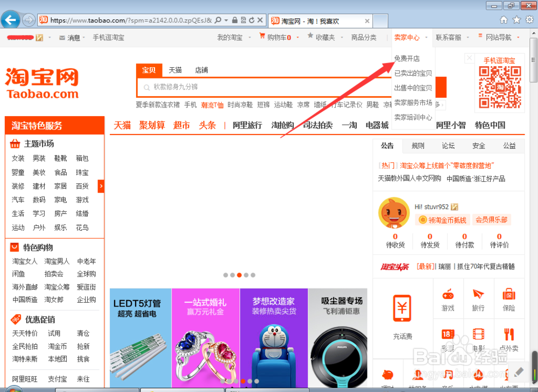538x392 pixels.
Task: Click the shopping cart icon 购物车
Action: click(x=262, y=35)
